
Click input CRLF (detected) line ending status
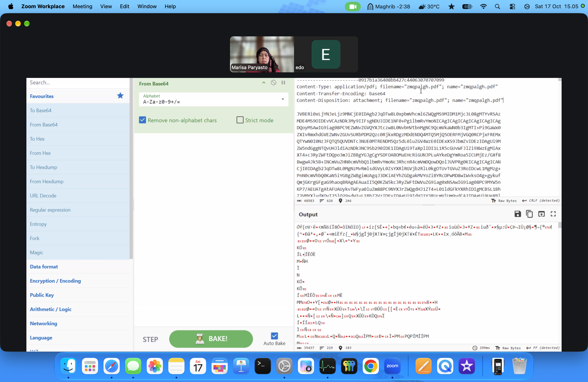pyautogui.click(x=541, y=201)
